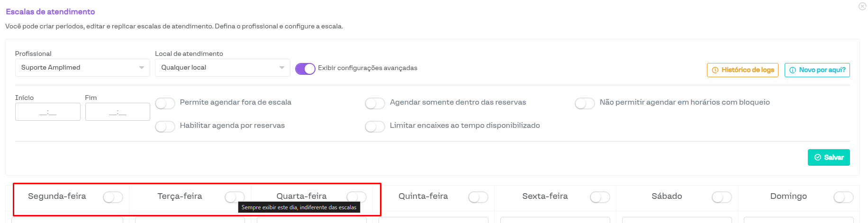Image resolution: width=868 pixels, height=223 pixels.
Task: Toggle Habilitar agenda por reservas
Action: (165, 126)
